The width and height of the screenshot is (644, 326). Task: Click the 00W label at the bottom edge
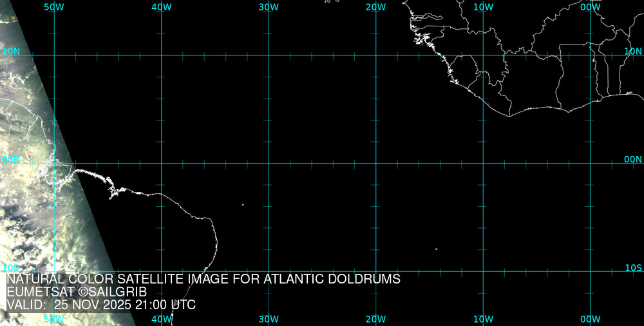tap(590, 319)
